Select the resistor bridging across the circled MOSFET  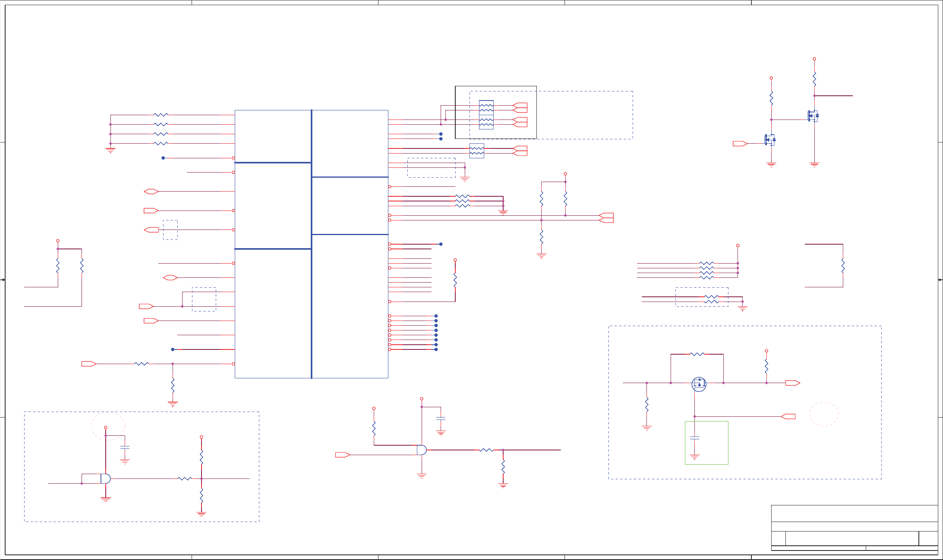[697, 354]
